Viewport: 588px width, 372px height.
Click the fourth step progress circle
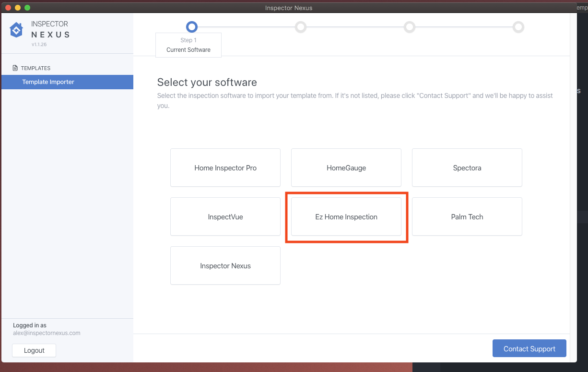coord(518,27)
